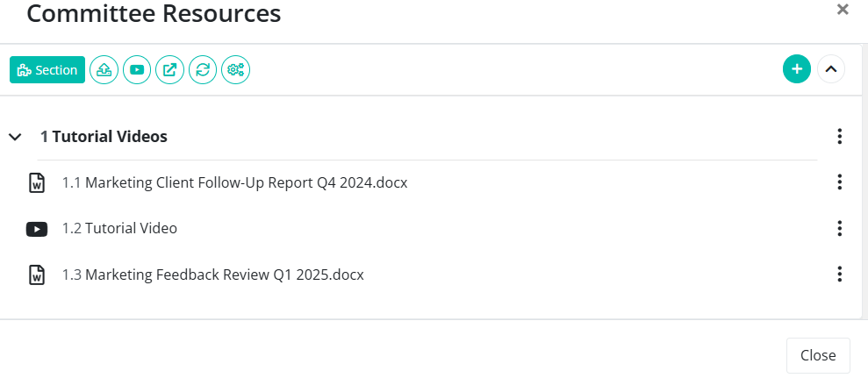Click the green plus add button
The height and width of the screenshot is (378, 868).
pos(797,69)
